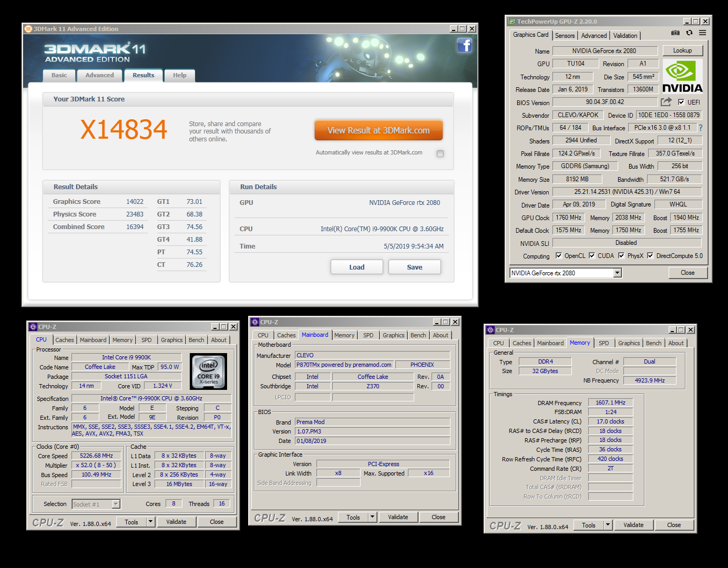Image resolution: width=728 pixels, height=568 pixels.
Task: Expand Tools dropdown arrow in CPU-Z Memory window
Action: coord(608,525)
